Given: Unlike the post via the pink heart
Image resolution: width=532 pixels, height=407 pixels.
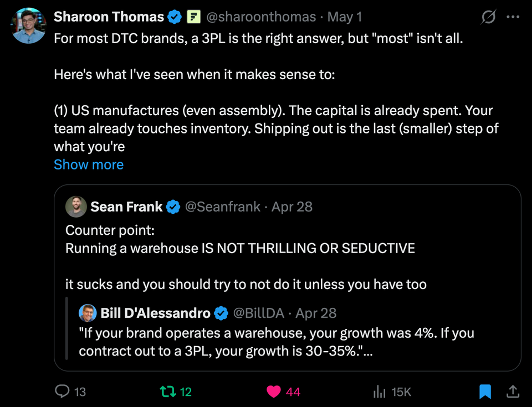Looking at the screenshot, I should pos(273,391).
